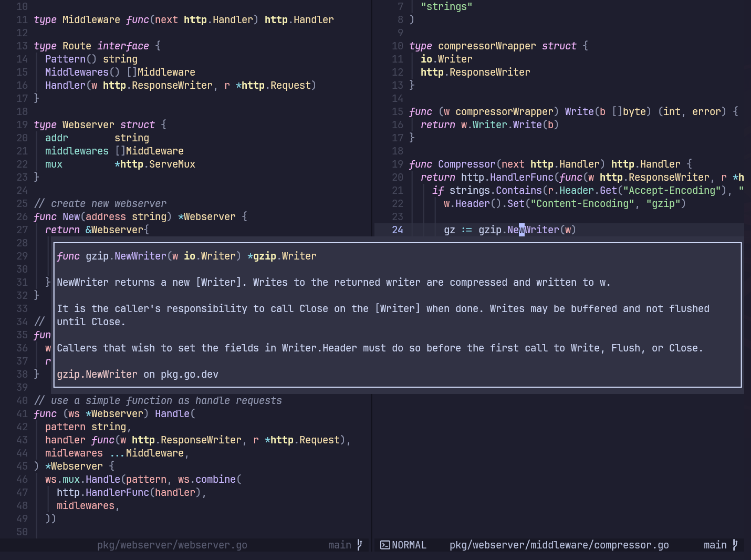The width and height of the screenshot is (751, 560).
Task: Click 'Pattern() string' on line 14
Action: coord(91,59)
